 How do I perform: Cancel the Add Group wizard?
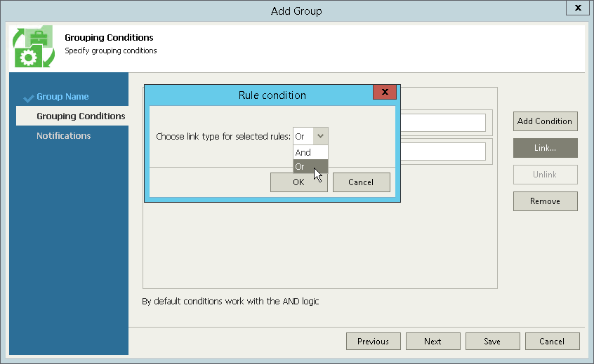[x=552, y=342]
